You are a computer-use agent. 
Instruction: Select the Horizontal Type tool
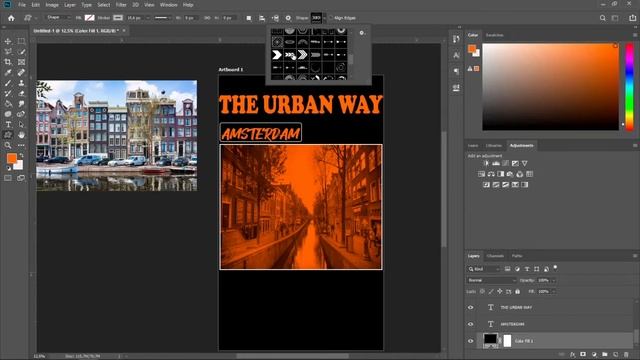8,124
